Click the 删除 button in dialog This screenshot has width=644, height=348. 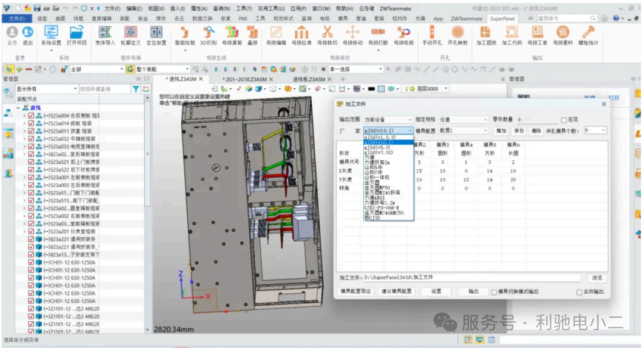tap(537, 131)
